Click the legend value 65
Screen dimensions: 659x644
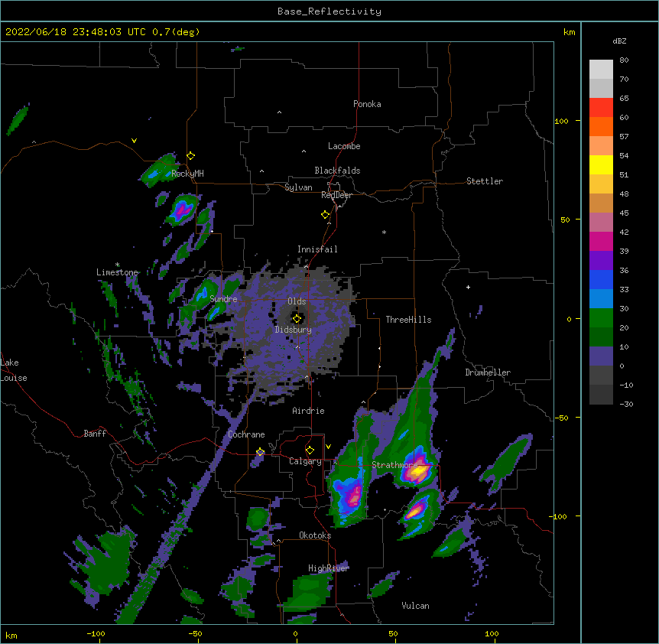pos(624,98)
